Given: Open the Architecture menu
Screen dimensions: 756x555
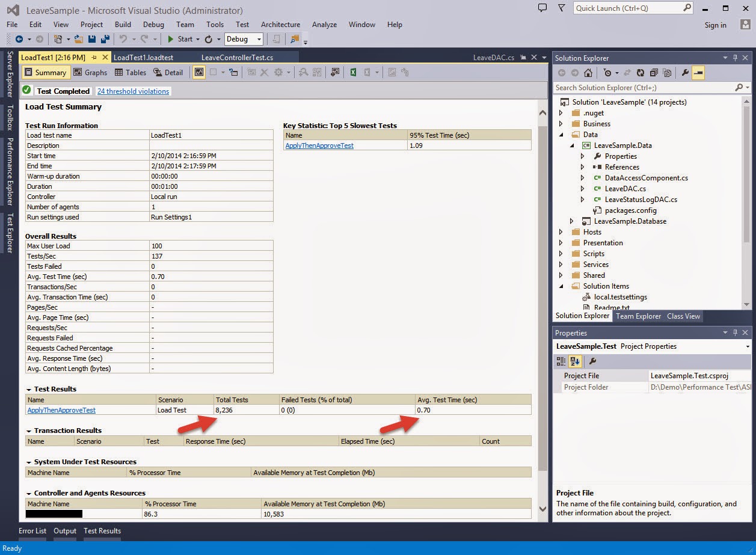Looking at the screenshot, I should point(280,25).
